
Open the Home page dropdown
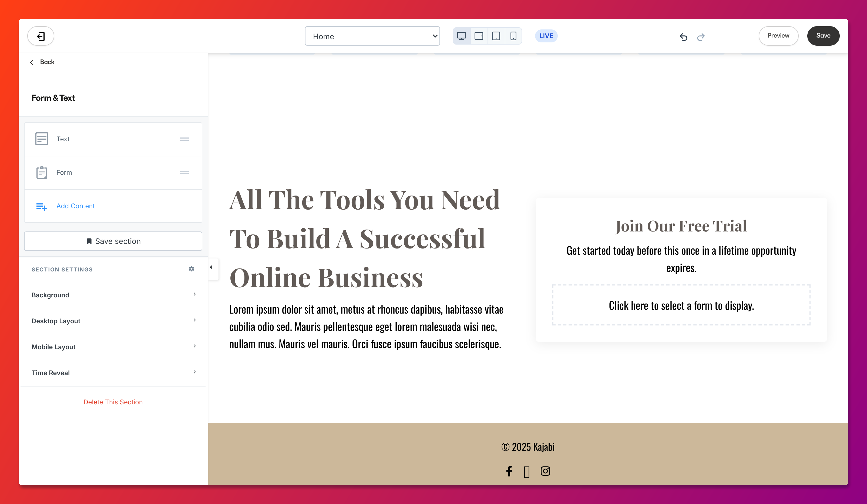click(x=372, y=36)
